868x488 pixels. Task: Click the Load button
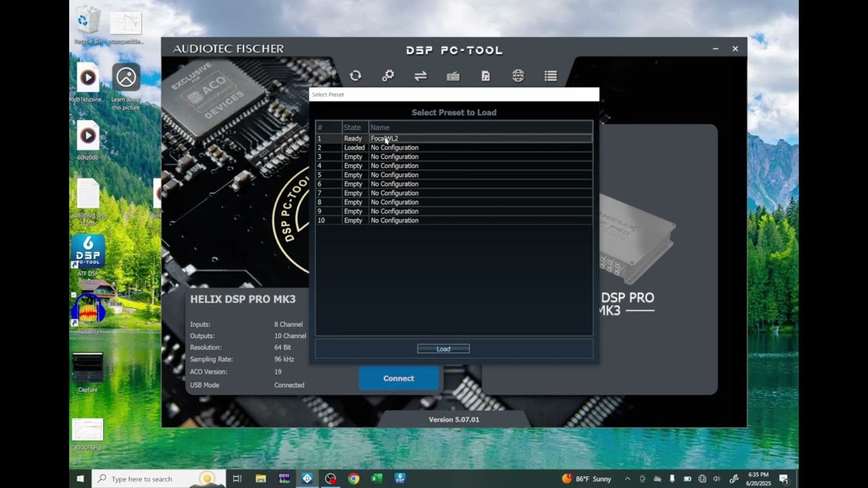point(443,349)
